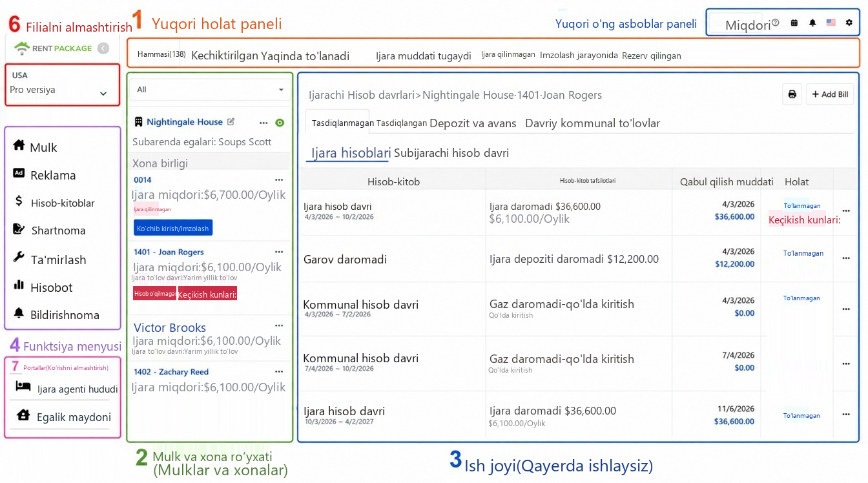This screenshot has width=868, height=483.
Task: Select the Hammasi(138) status filter
Action: pos(161,54)
